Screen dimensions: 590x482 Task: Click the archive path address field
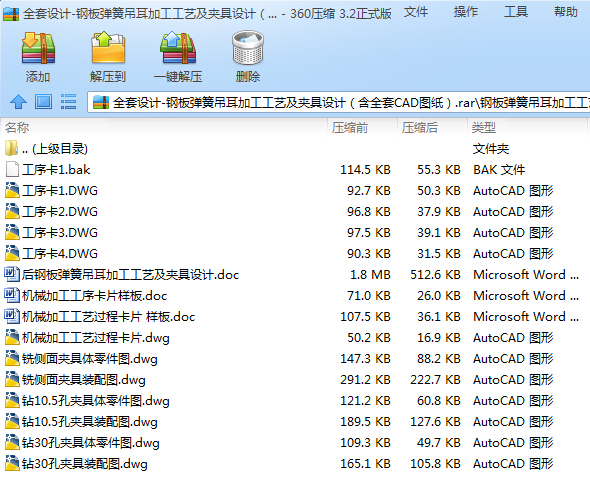coord(339,102)
